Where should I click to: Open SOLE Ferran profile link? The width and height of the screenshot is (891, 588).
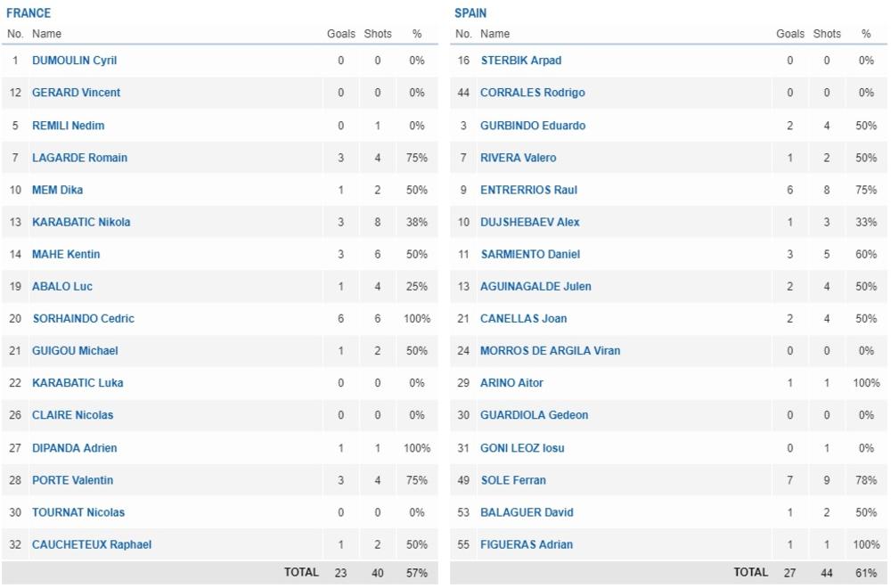point(513,480)
